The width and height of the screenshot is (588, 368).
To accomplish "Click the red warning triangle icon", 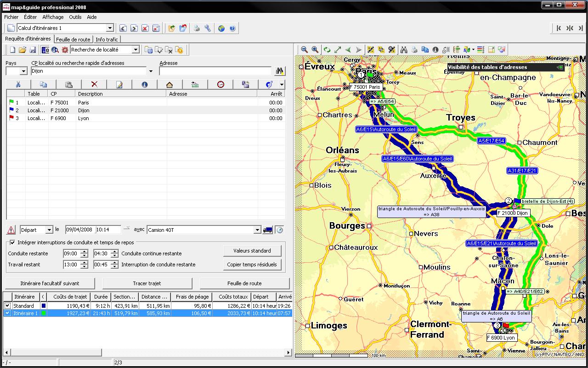I will pos(11,230).
